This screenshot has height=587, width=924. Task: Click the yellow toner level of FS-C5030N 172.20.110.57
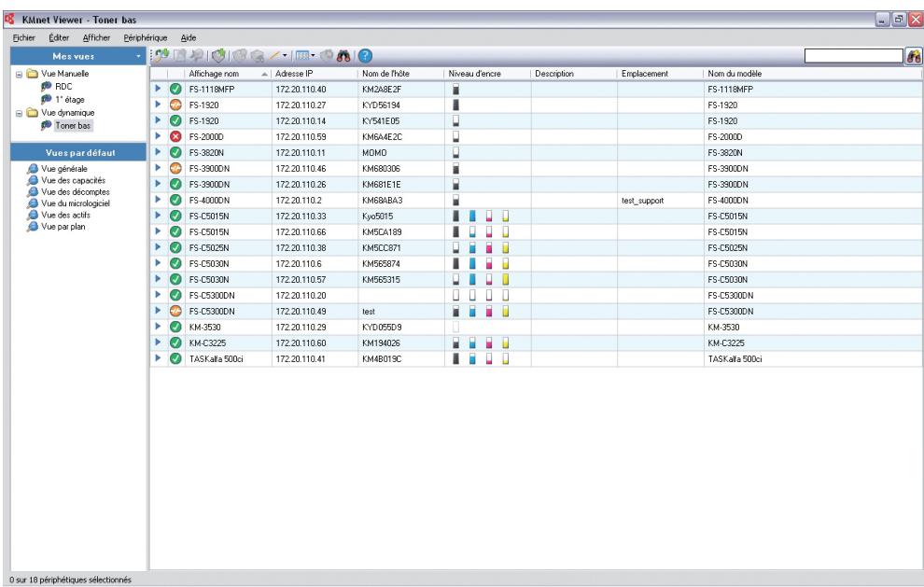(x=506, y=279)
